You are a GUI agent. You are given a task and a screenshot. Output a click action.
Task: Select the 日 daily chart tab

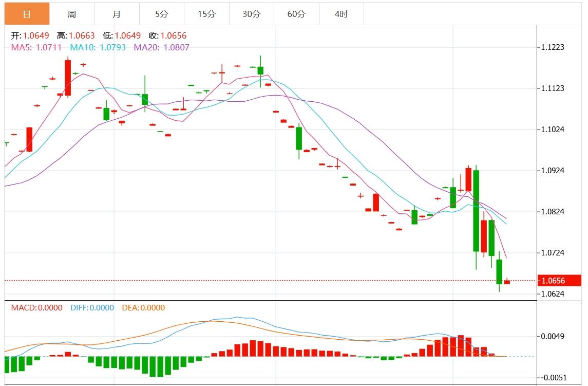tap(27, 14)
